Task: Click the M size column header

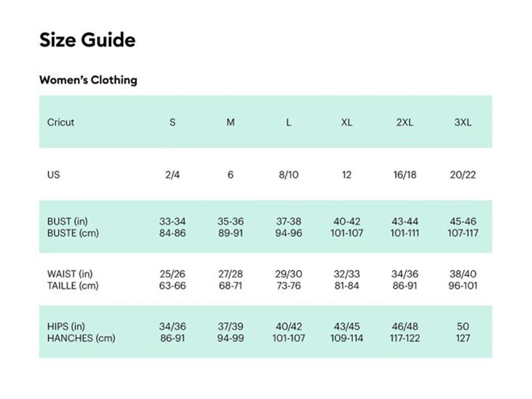Action: [x=231, y=122]
